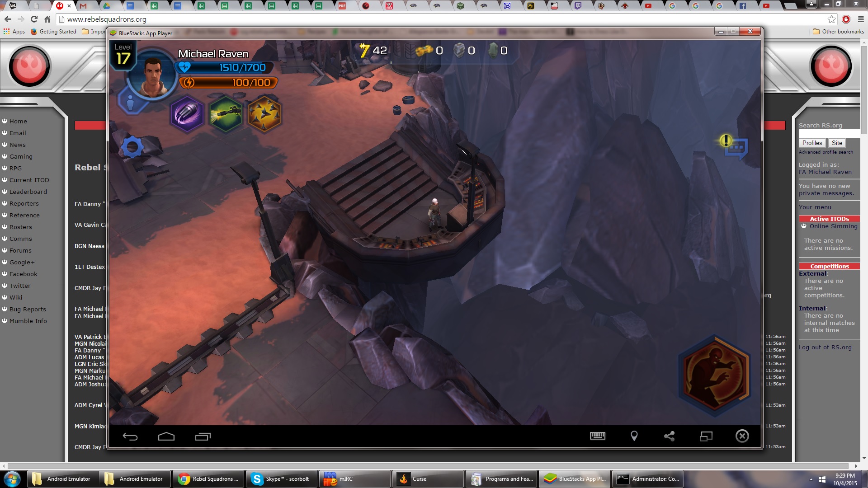The image size is (868, 488).
Task: Activate the orange explosion ability icon
Action: click(264, 114)
